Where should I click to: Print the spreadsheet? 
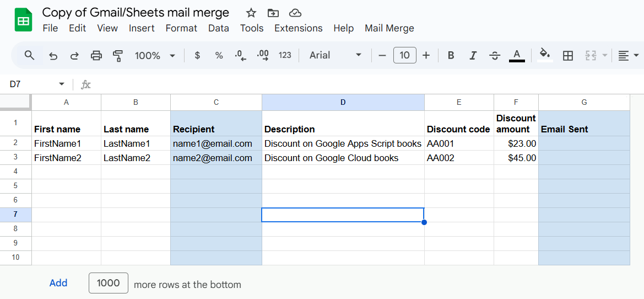[96, 56]
